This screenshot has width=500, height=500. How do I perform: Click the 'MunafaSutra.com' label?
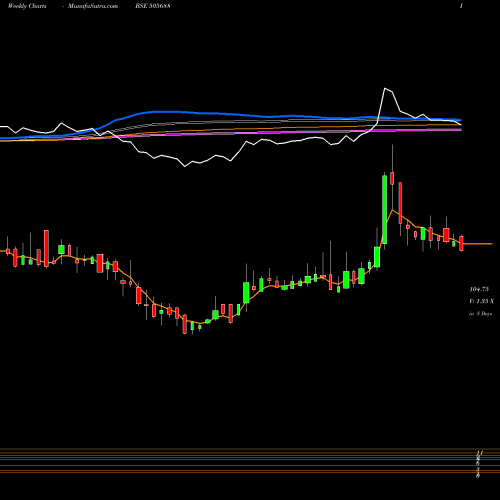tap(93, 6)
